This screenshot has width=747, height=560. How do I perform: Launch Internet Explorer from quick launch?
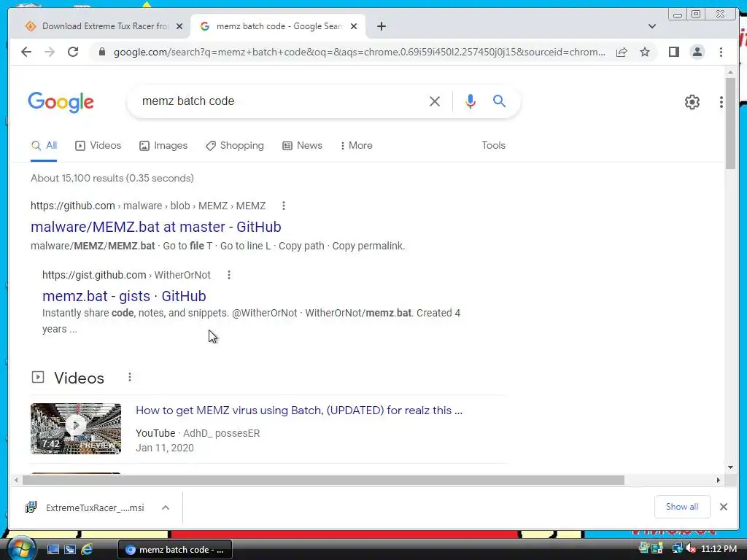(x=87, y=549)
